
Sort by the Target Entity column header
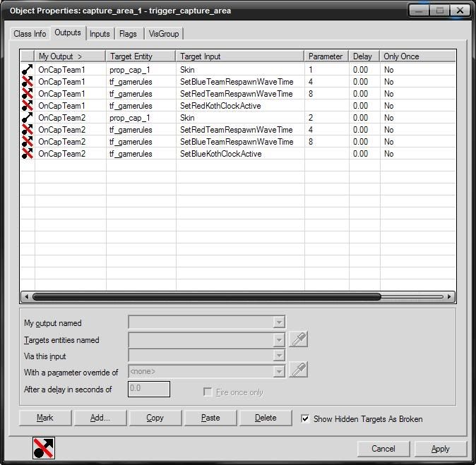[141, 56]
